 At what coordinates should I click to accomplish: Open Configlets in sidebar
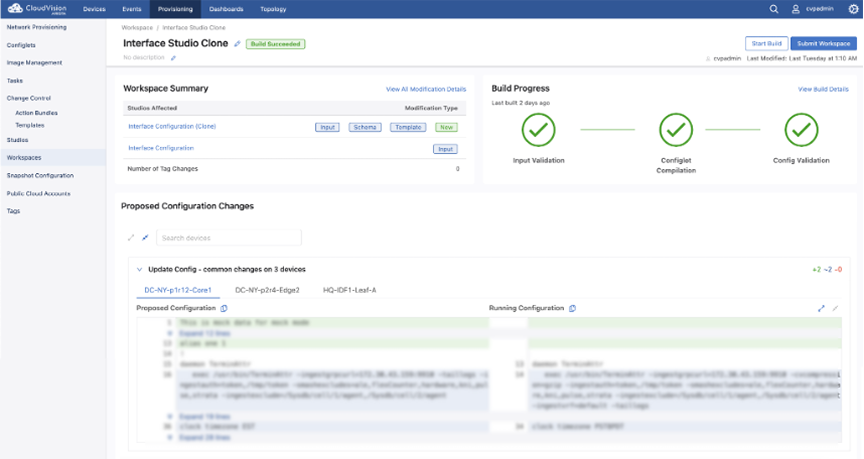click(x=21, y=45)
